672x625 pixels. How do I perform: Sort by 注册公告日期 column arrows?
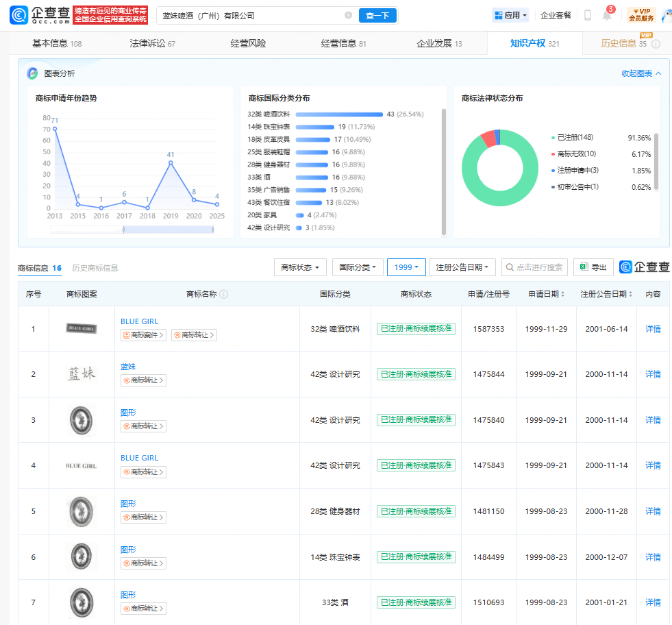[x=630, y=294]
